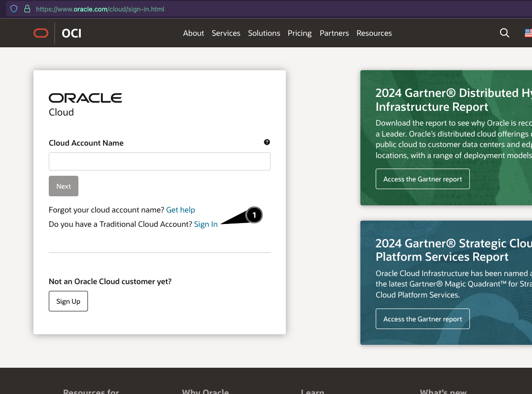The height and width of the screenshot is (394, 532).
Task: Access the Strategic Cloud Platform Gartner report
Action: 423,319
